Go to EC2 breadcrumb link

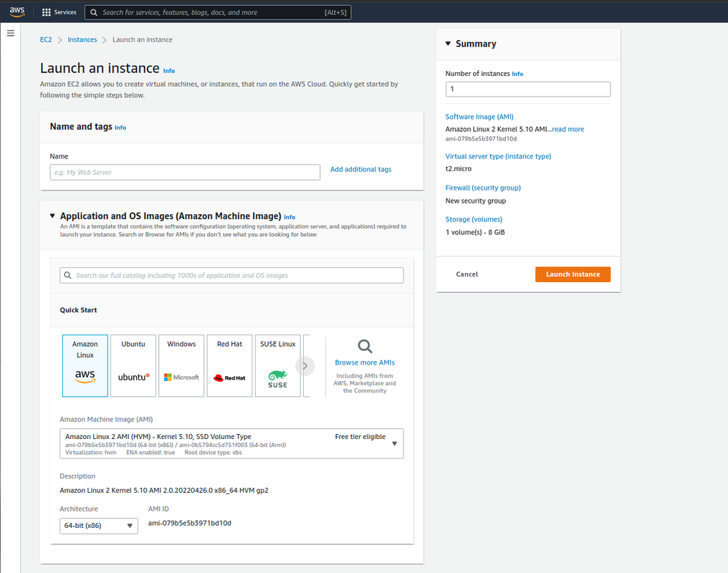point(46,40)
